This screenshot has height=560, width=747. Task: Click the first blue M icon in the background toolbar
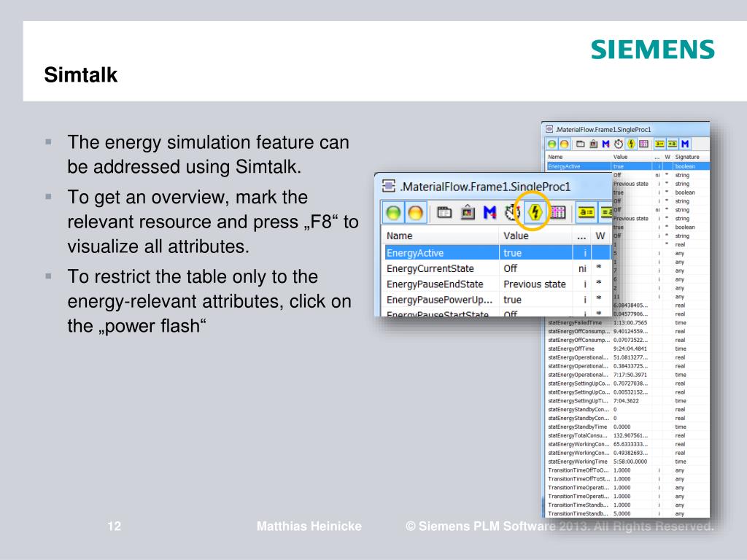click(x=605, y=144)
